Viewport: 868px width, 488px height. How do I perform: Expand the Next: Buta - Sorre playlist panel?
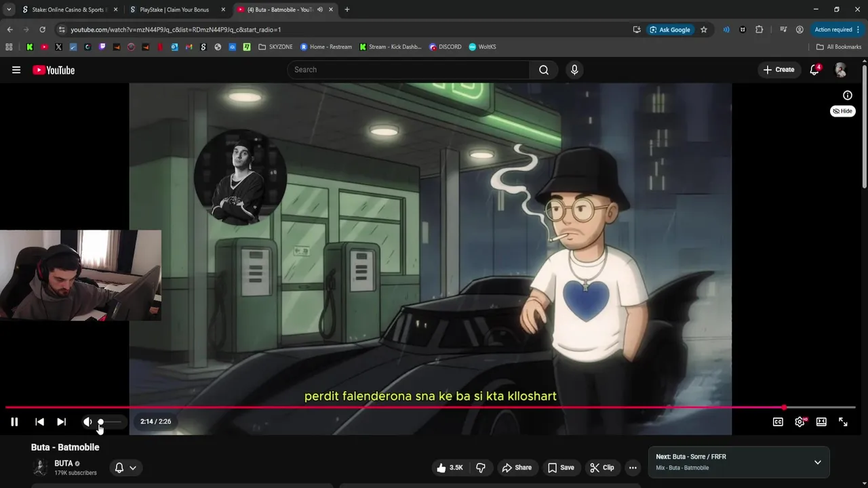(817, 462)
